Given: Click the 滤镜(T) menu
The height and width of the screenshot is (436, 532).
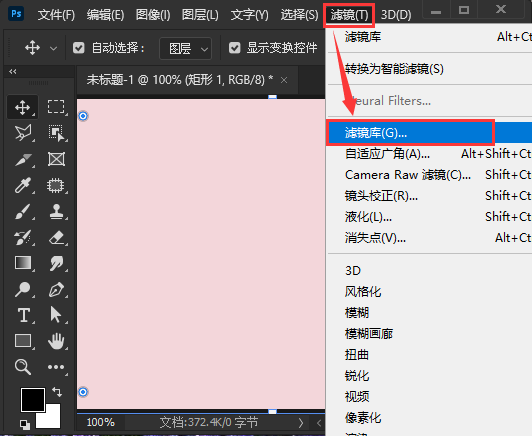Looking at the screenshot, I should click(x=349, y=15).
